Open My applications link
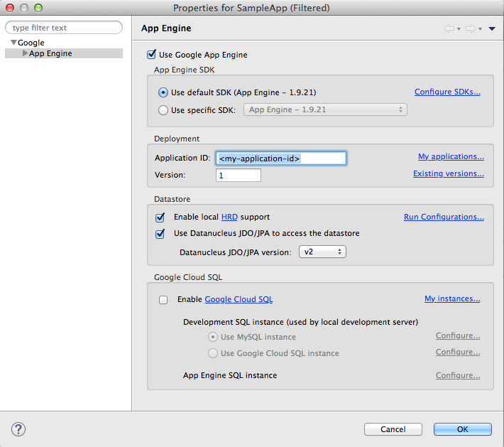Viewport: 504px width, 447px height. (451, 157)
